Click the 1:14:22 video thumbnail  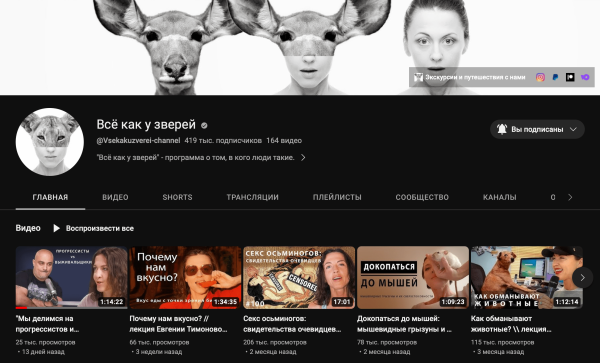[x=72, y=277]
